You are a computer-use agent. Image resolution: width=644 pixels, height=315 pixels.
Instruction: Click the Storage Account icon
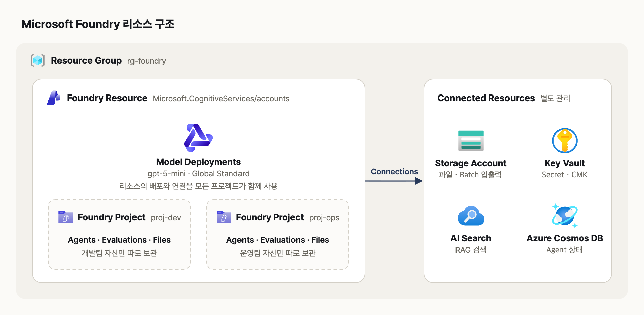tap(471, 141)
